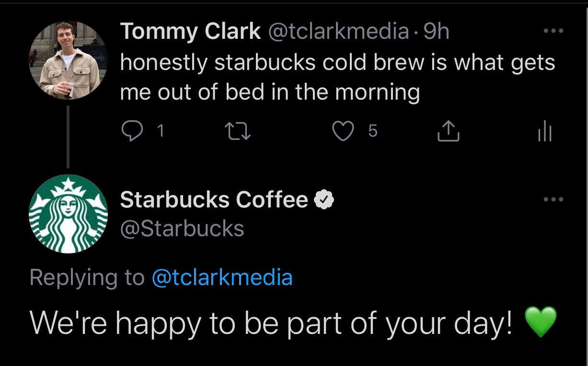Open the Starbucks logo avatar
This screenshot has width=588, height=366.
click(x=68, y=214)
